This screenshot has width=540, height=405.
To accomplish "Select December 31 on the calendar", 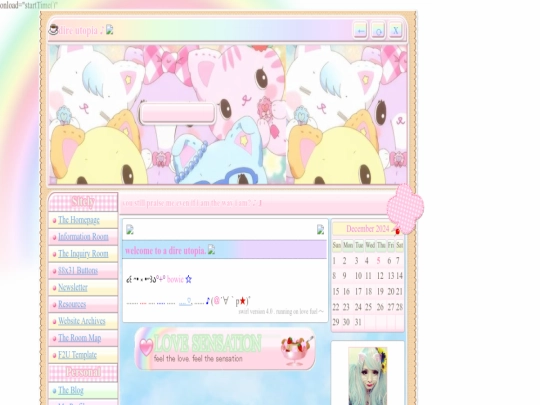I will [358, 322].
